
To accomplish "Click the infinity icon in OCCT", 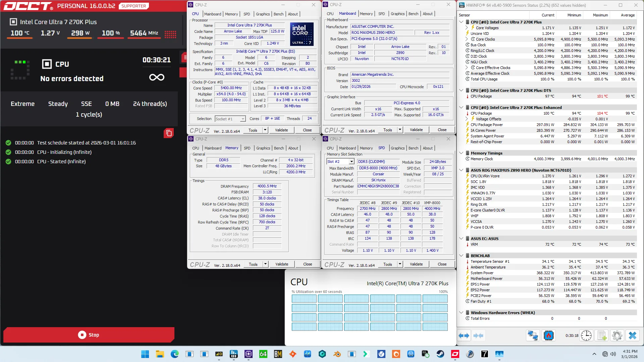I will (157, 77).
